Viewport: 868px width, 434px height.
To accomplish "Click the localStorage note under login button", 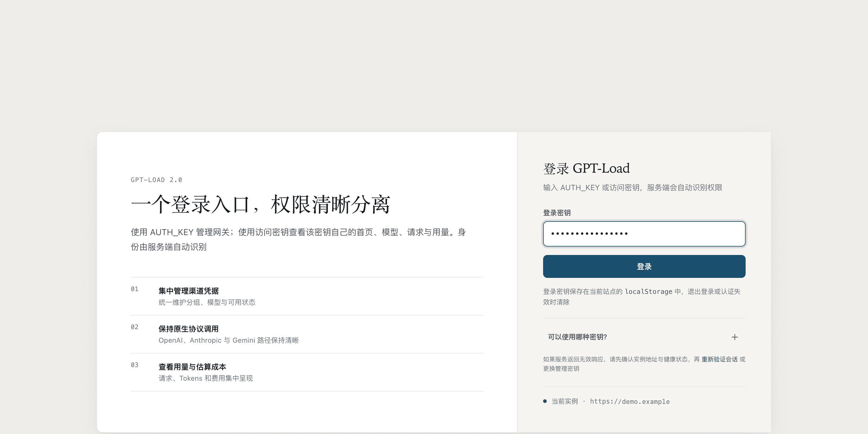I will tap(642, 297).
